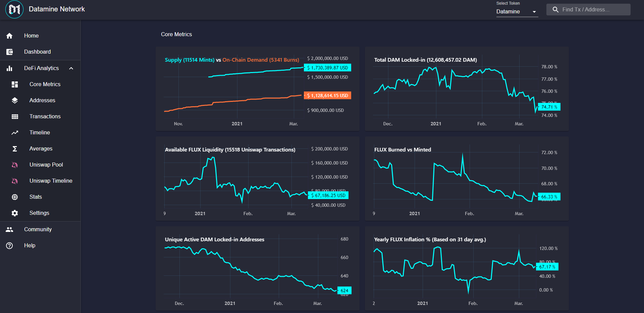The width and height of the screenshot is (644, 313).
Task: Click the Home house icon
Action: (9, 36)
